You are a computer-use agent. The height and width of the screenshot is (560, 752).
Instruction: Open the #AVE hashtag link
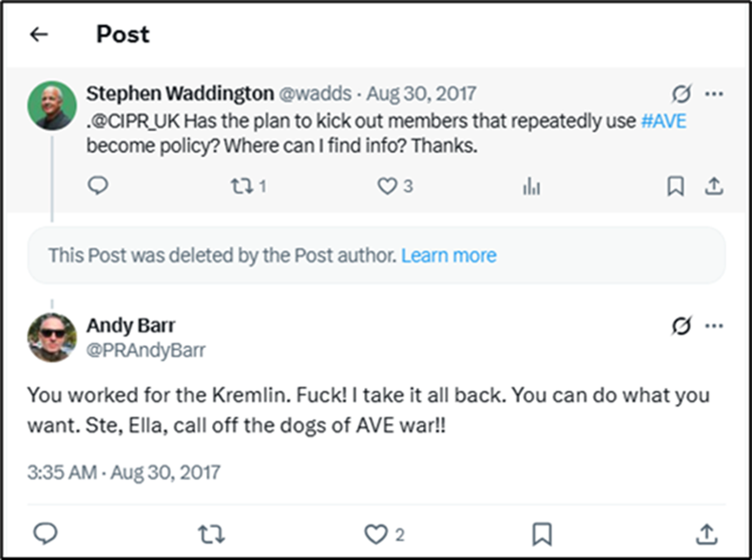665,120
